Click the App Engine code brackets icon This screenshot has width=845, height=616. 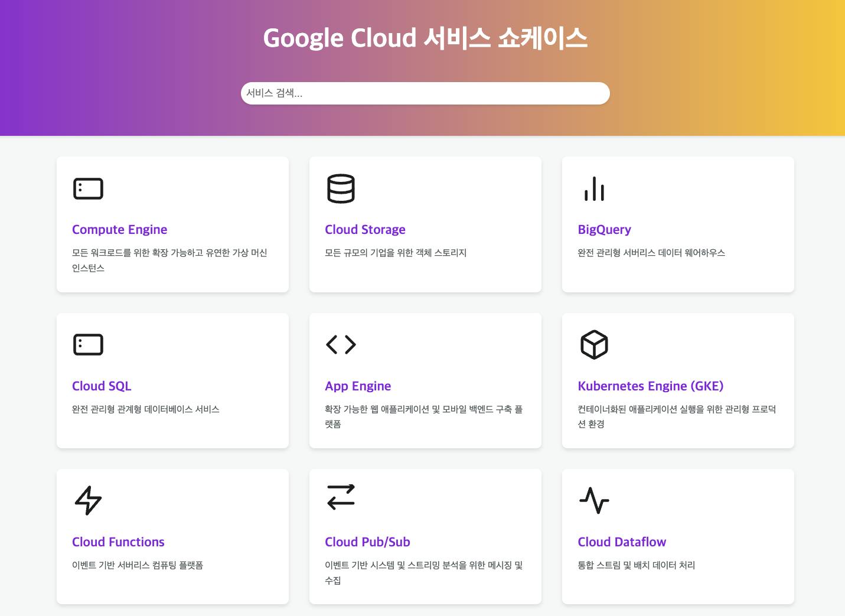[x=341, y=345]
